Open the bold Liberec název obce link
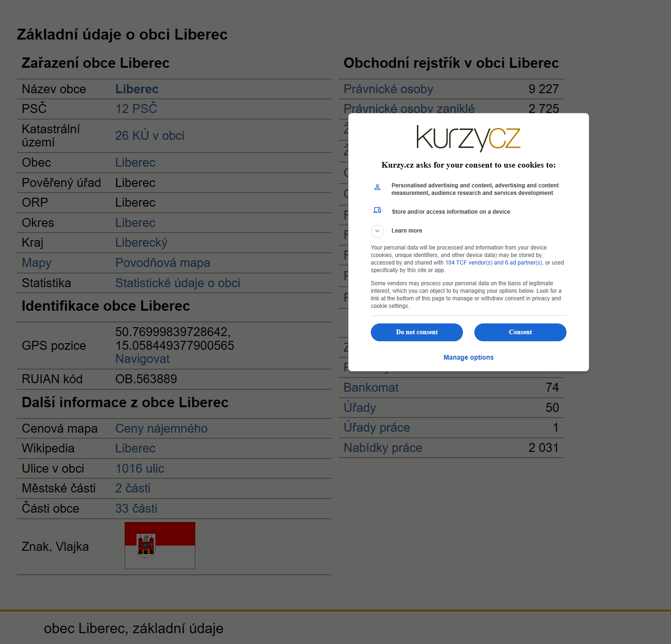Image resolution: width=671 pixels, height=644 pixels. tap(137, 89)
